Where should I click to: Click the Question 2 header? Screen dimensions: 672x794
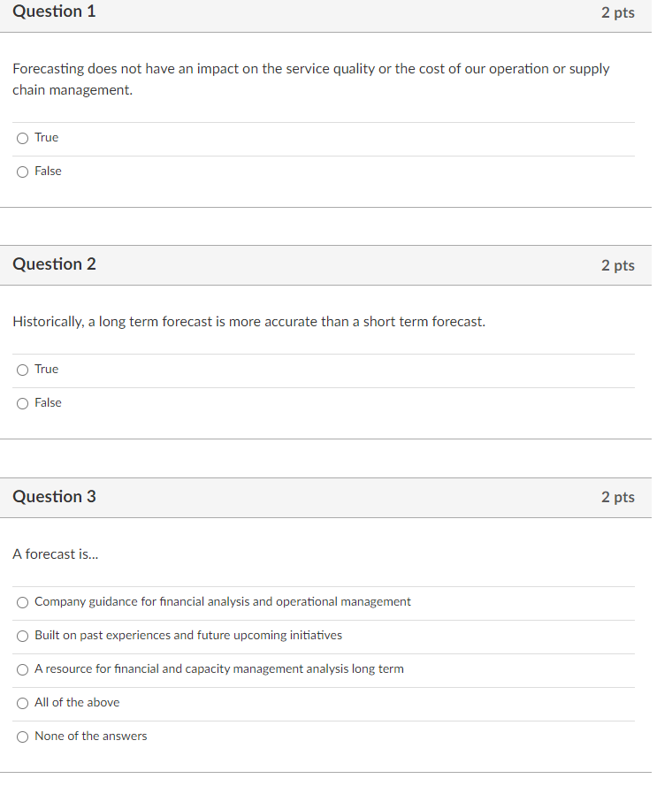55,264
